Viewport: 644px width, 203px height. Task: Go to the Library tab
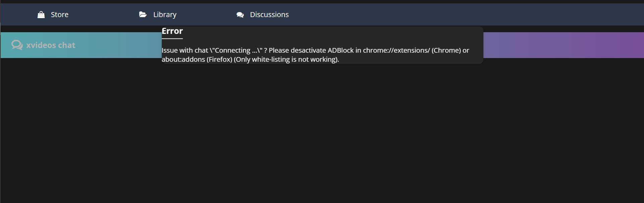coord(165,14)
